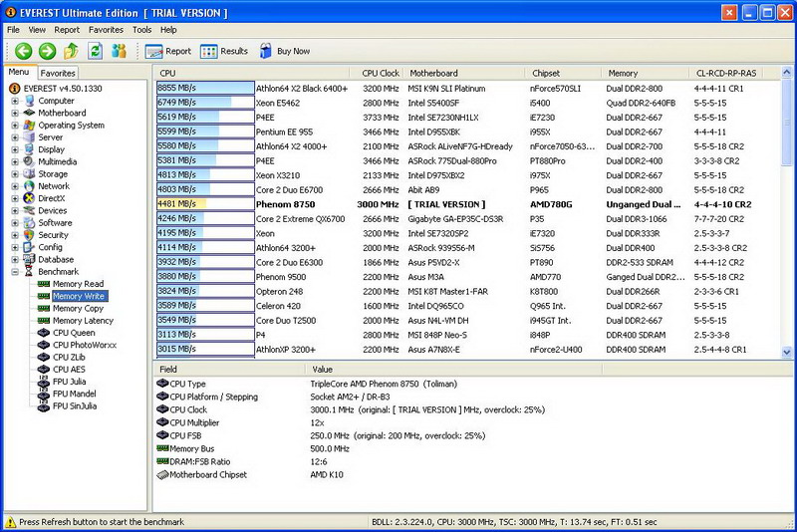797x532 pixels.
Task: Select the Security shield icon
Action: (x=30, y=235)
